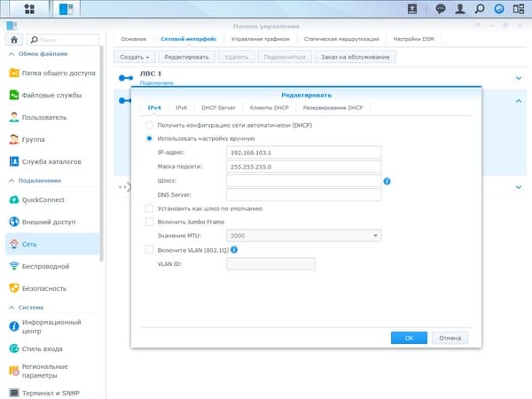Click the search magnifier icon in top bar

point(480,9)
